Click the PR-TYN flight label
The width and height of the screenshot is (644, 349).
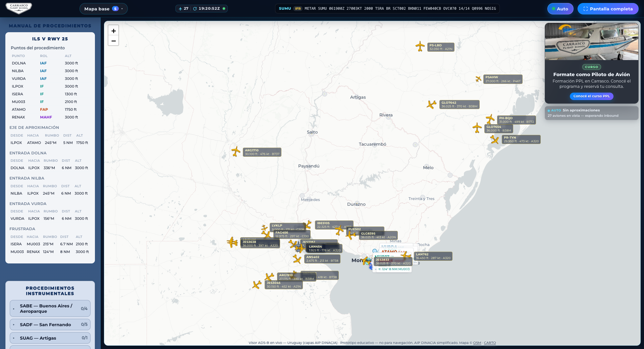521,139
